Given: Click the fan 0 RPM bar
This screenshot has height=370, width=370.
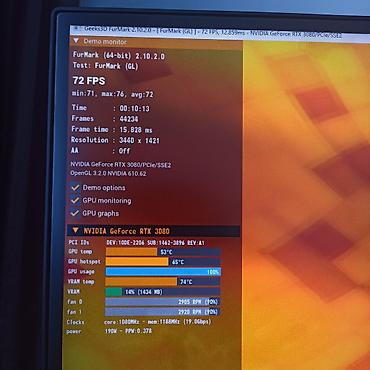Looking at the screenshot, I should coord(162,302).
